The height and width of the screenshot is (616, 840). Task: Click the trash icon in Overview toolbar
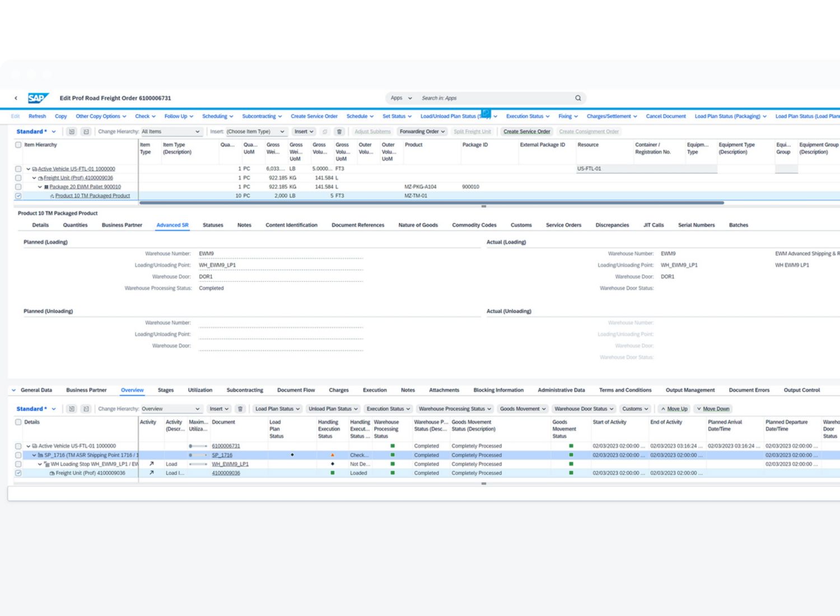click(x=240, y=409)
